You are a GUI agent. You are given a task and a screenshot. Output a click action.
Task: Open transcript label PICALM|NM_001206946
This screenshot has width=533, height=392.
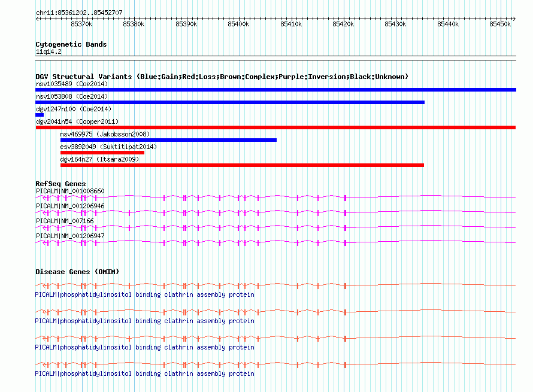[70, 206]
